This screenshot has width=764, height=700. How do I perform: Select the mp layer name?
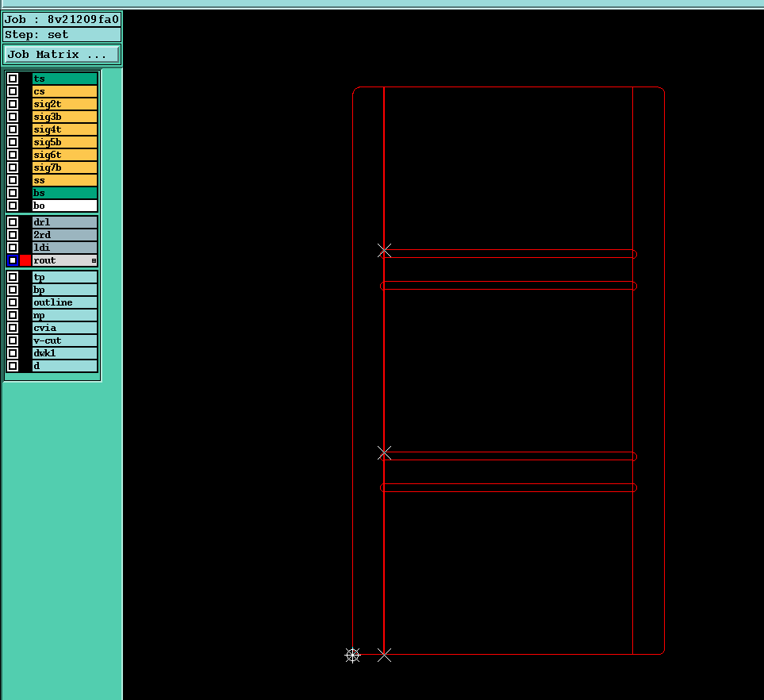pyautogui.click(x=65, y=315)
